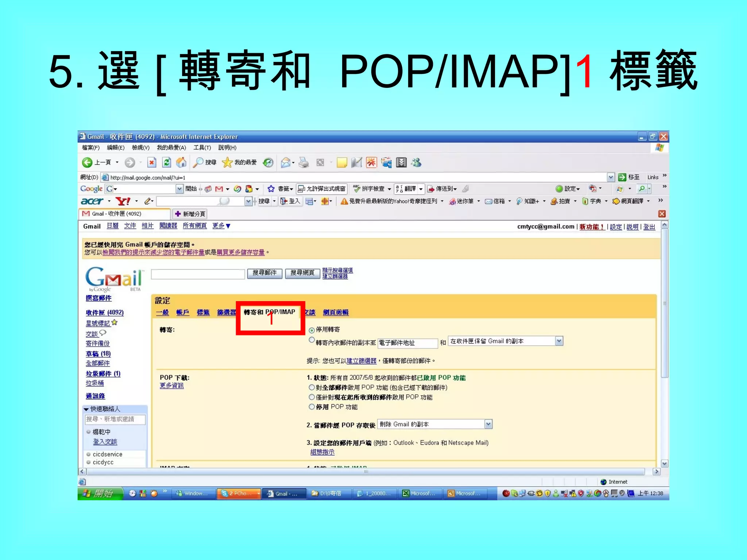Select the 停用轉寄 radio button
This screenshot has width=747, height=560.
point(311,330)
